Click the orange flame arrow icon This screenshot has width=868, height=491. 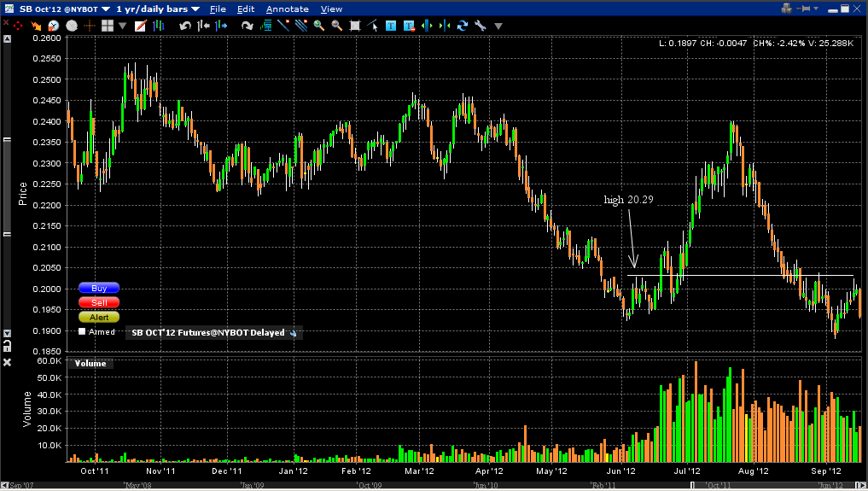(36, 26)
